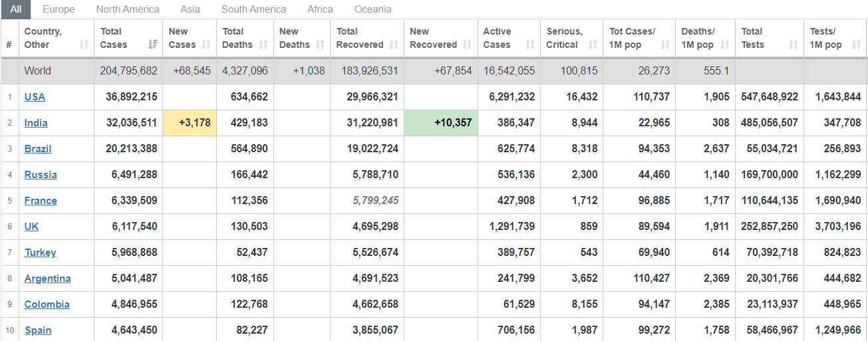
Task: Open the Asia region tab
Action: click(190, 9)
